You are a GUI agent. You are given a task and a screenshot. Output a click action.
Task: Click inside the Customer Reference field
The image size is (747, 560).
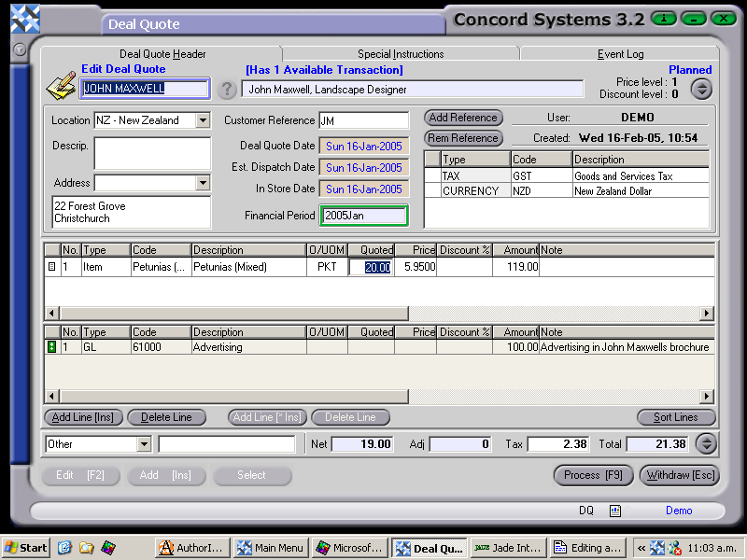(x=364, y=120)
